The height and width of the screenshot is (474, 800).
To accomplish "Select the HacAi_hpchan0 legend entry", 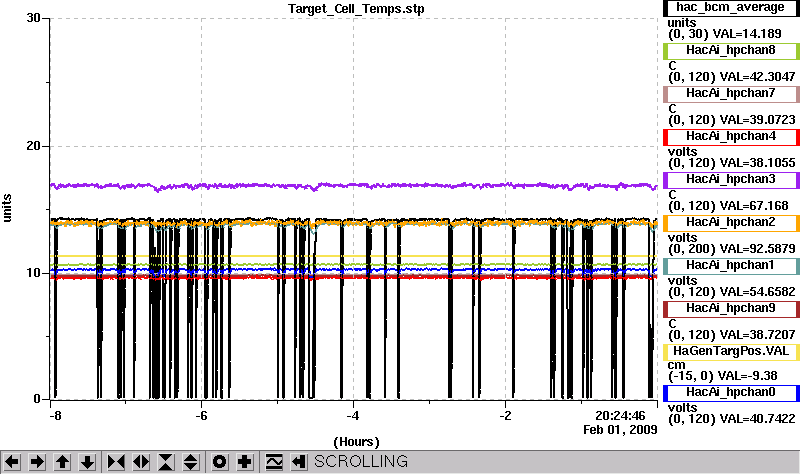I will click(x=731, y=392).
